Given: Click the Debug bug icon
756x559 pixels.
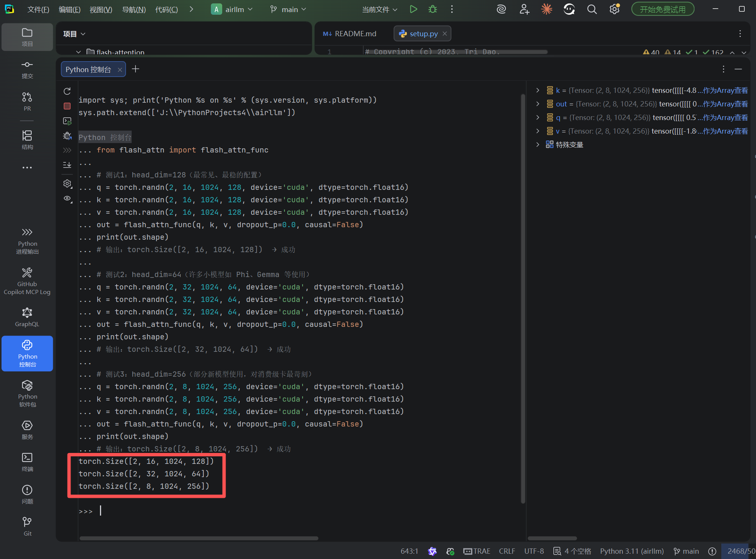Looking at the screenshot, I should 432,9.
